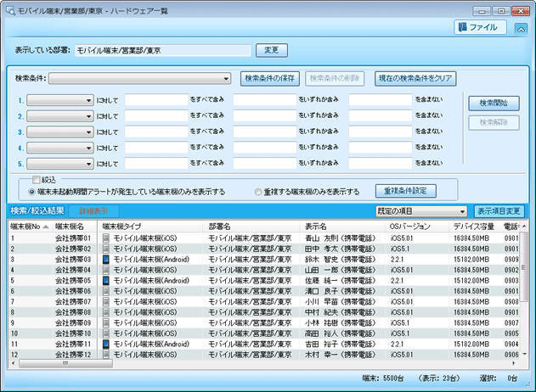Viewport: 536px width, 392px height.
Task: Select the 端末未起動期間アラート radio button
Action: click(32, 192)
